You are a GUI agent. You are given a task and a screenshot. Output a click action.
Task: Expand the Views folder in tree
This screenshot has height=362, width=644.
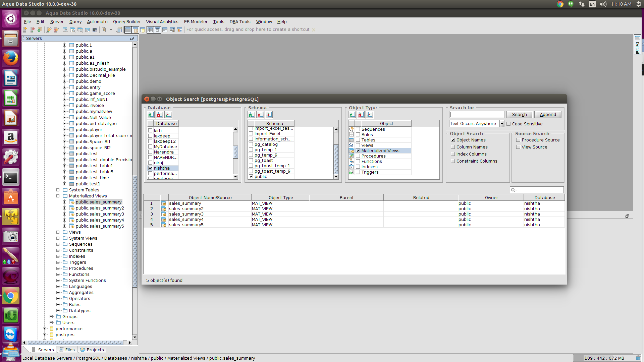pyautogui.click(x=58, y=232)
